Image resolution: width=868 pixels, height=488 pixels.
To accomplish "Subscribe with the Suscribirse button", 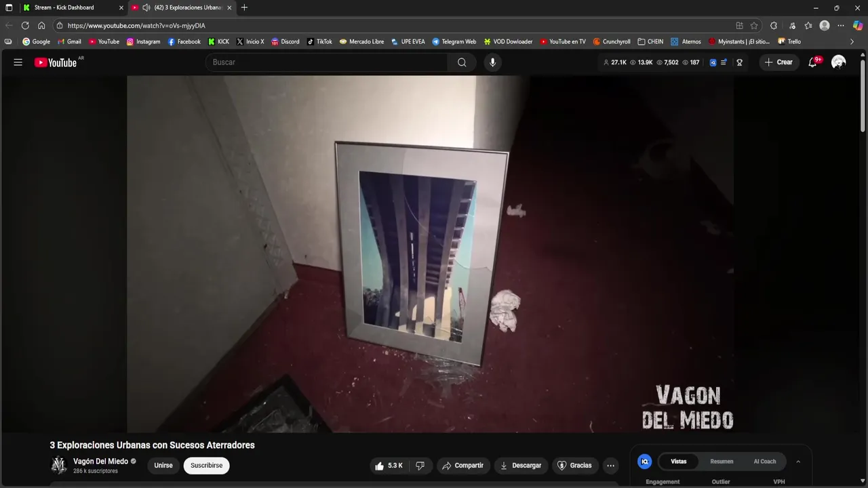I will tap(206, 466).
